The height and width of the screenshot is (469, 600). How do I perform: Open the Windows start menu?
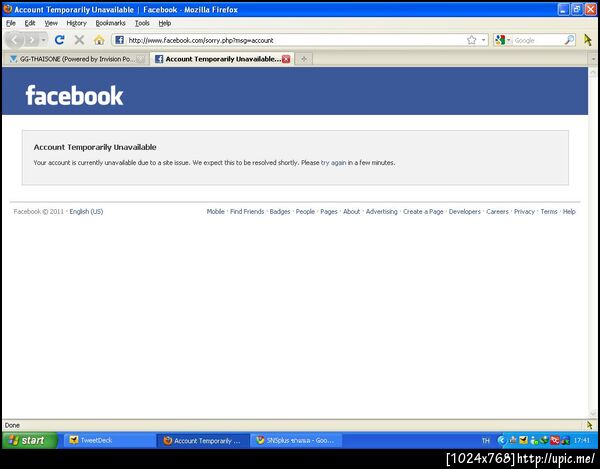click(x=30, y=440)
